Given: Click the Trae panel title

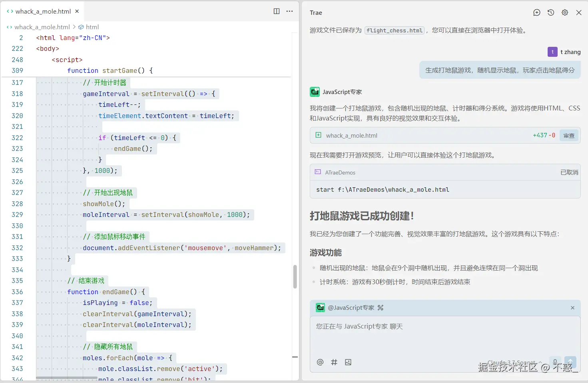Looking at the screenshot, I should click(316, 13).
